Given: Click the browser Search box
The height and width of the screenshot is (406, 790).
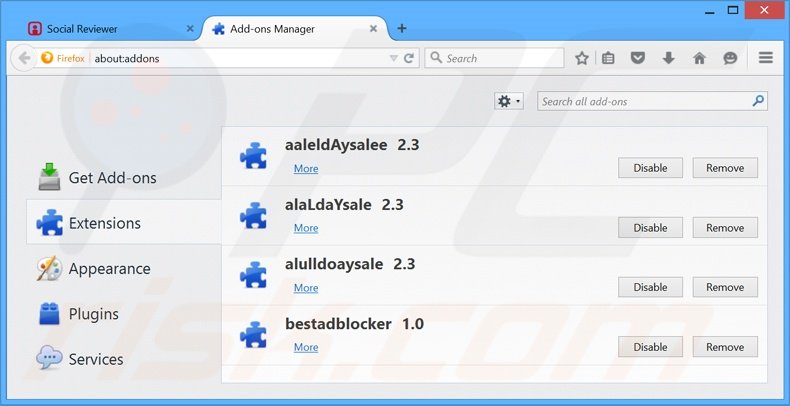Looking at the screenshot, I should point(494,58).
